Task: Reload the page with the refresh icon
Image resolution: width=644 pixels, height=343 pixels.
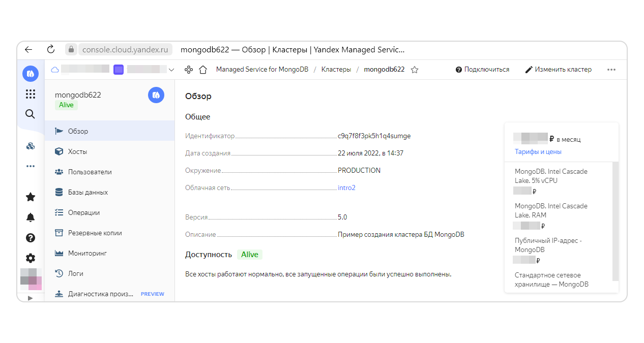Action: tap(50, 50)
